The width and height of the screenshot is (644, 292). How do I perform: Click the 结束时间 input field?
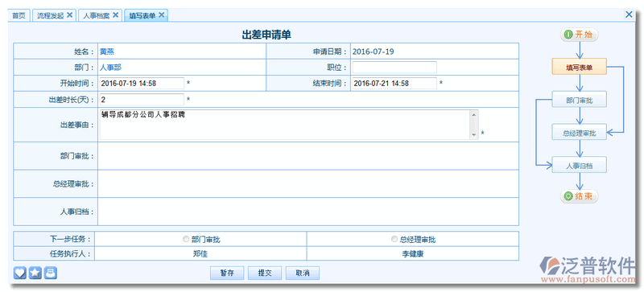tap(394, 83)
